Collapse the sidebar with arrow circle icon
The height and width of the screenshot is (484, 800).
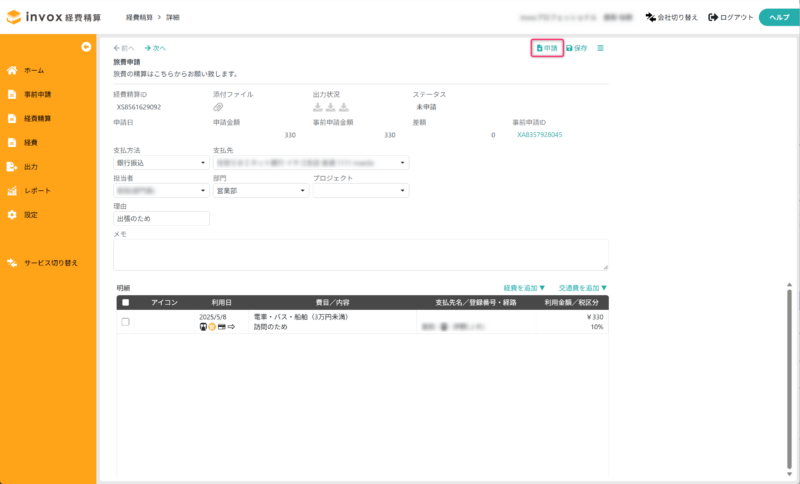(x=86, y=47)
